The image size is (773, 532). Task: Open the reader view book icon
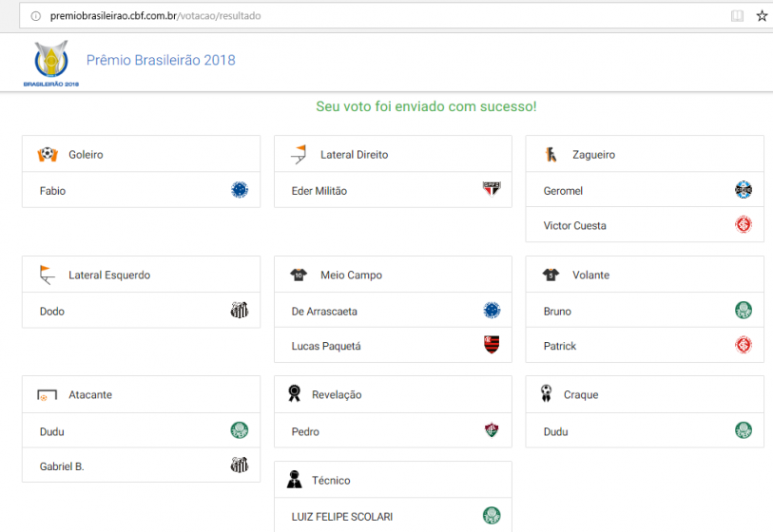point(737,16)
